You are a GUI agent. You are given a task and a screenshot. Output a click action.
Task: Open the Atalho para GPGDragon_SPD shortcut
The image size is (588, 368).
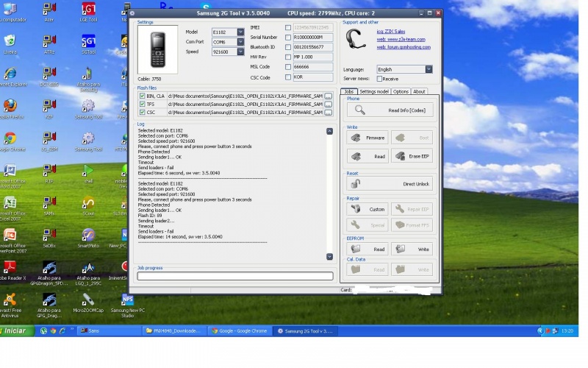point(49,273)
